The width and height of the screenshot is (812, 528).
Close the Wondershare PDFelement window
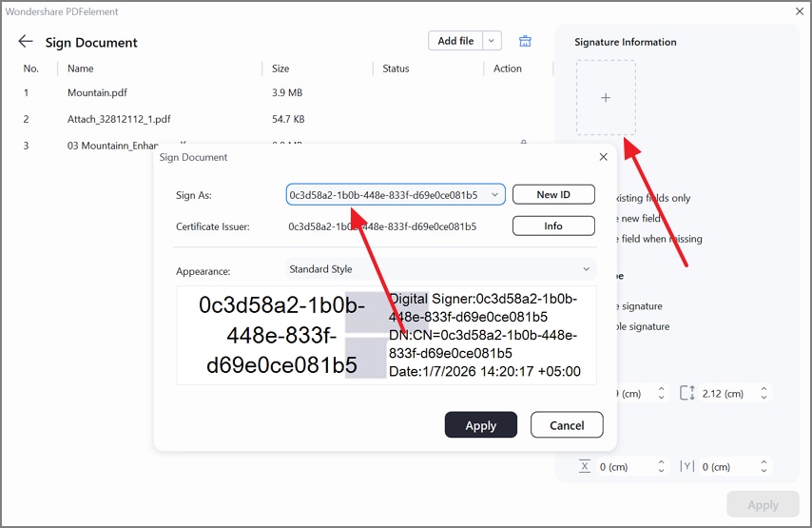coord(800,10)
